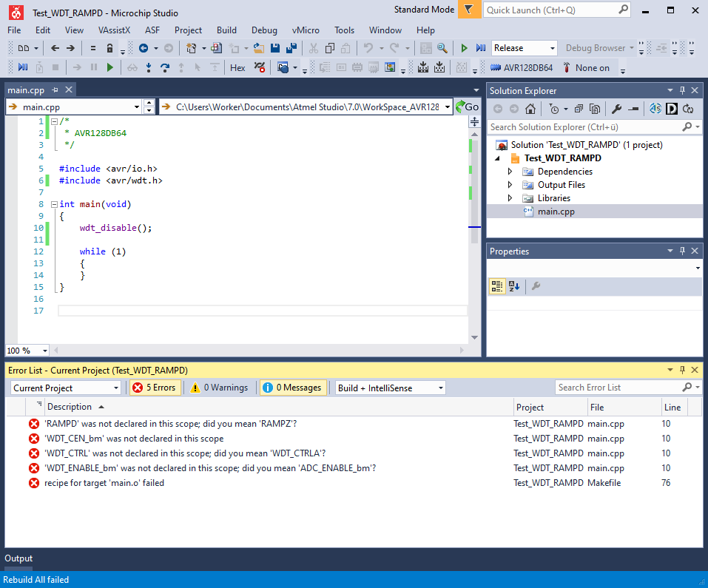Open the Build + IntelliSense dropdown
Screen dimensions: 708x588
click(390, 388)
